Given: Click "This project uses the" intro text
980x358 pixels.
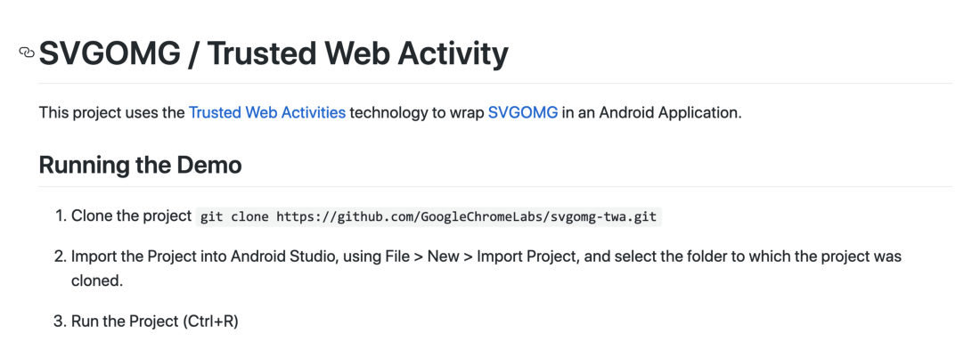Looking at the screenshot, I should click(x=111, y=113).
